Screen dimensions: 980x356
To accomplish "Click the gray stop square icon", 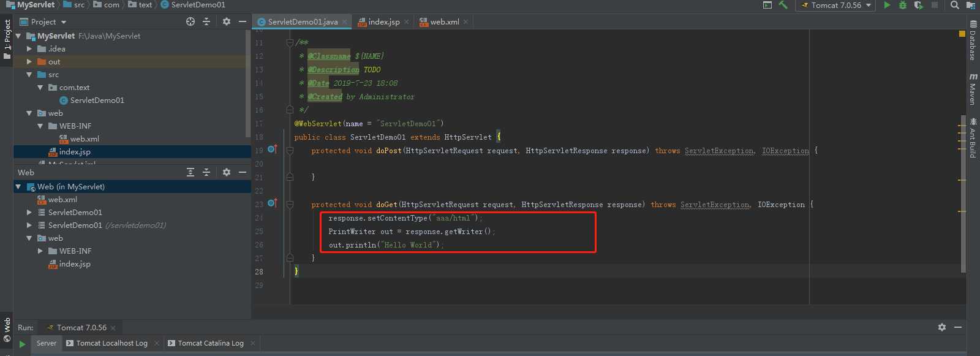I will point(935,5).
